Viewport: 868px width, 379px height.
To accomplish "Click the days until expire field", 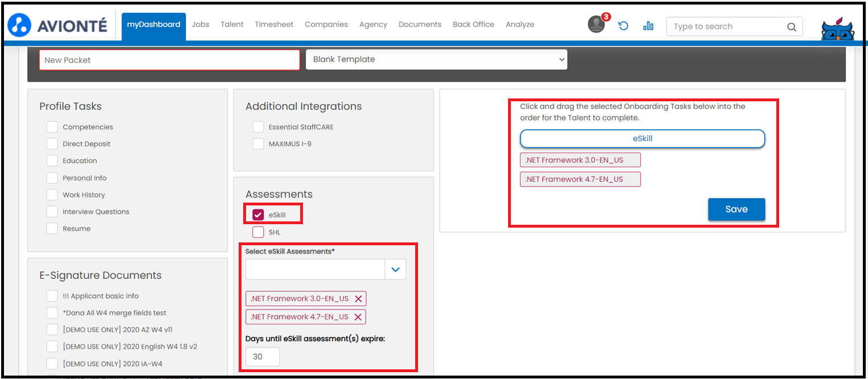I will coord(263,356).
